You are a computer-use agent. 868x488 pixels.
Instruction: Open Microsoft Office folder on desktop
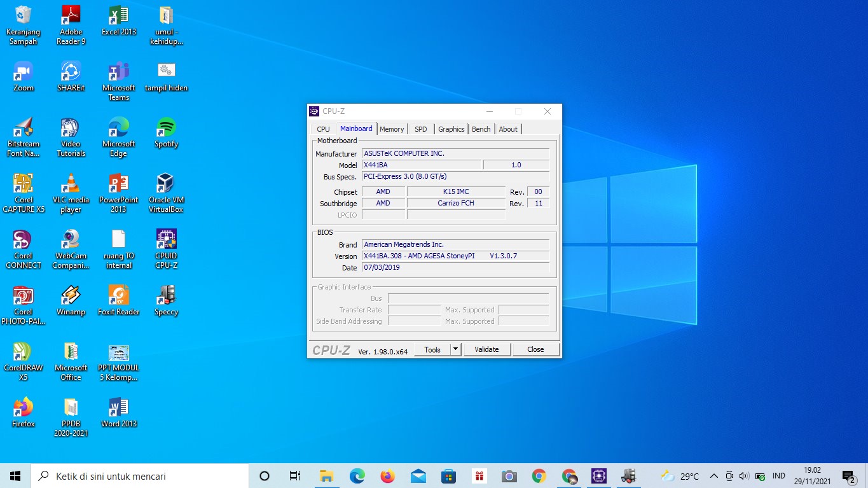point(71,361)
